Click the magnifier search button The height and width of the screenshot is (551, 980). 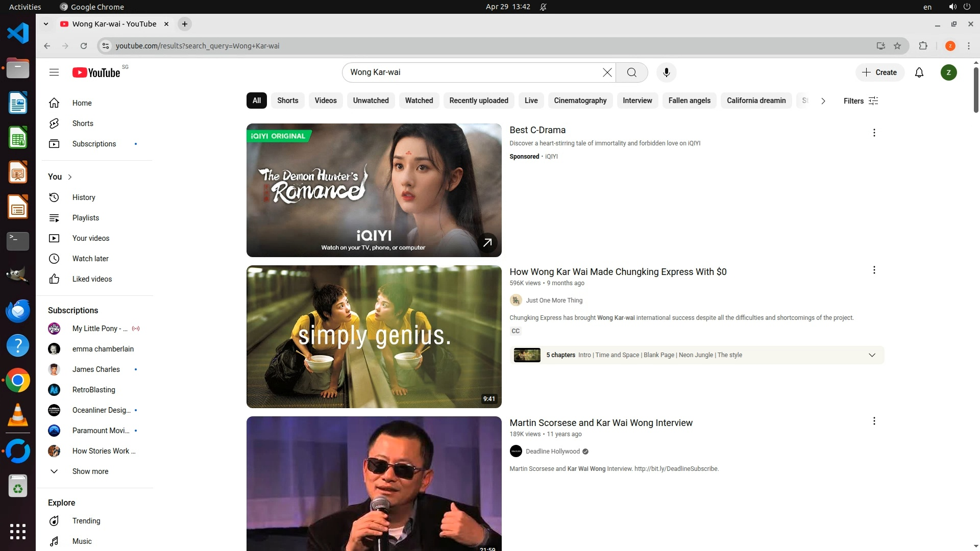point(631,72)
